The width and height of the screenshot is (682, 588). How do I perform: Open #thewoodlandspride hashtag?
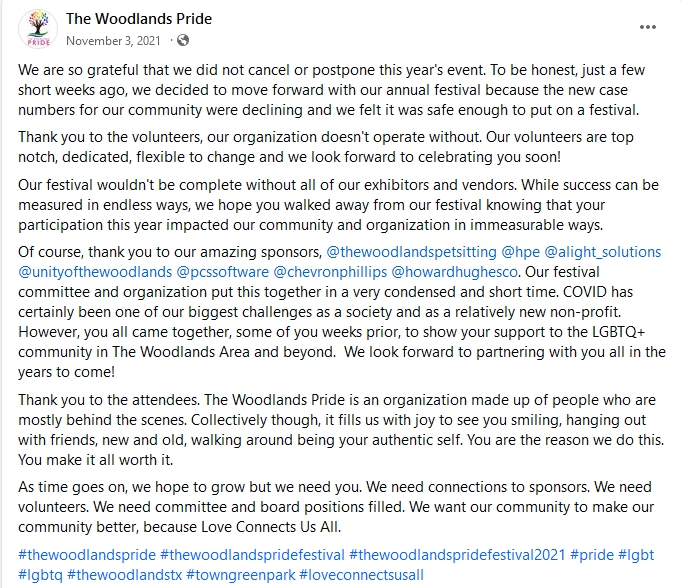(x=86, y=554)
